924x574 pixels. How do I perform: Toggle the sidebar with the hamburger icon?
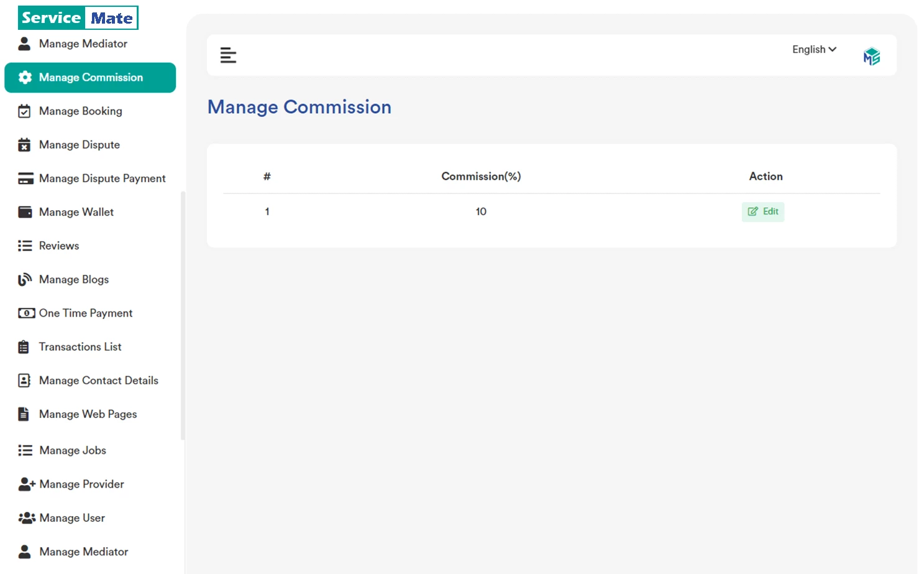[x=228, y=55]
